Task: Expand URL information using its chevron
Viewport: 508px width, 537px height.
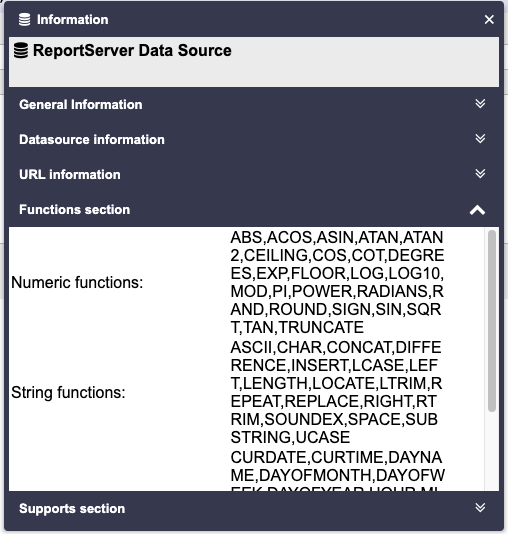Action: pos(480,174)
